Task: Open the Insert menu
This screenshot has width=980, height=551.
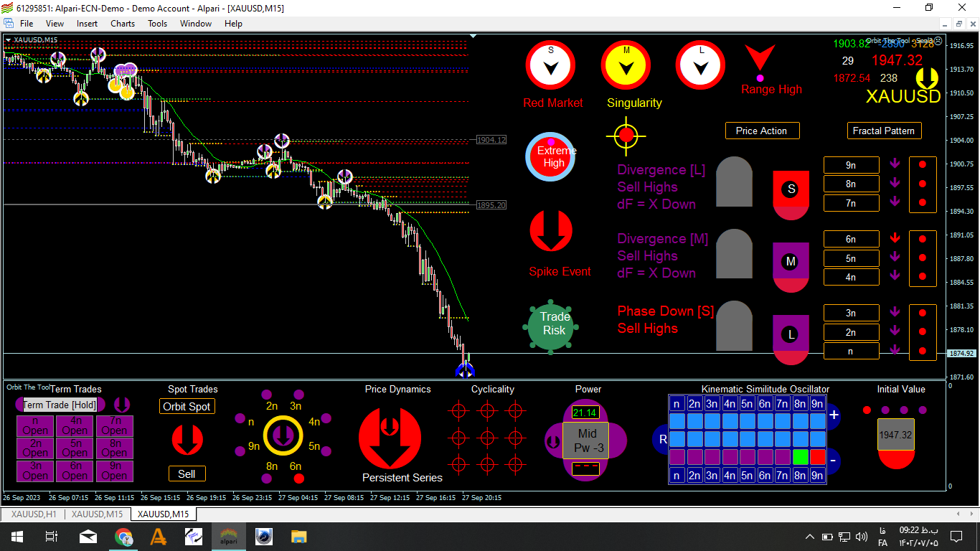Action: point(88,24)
